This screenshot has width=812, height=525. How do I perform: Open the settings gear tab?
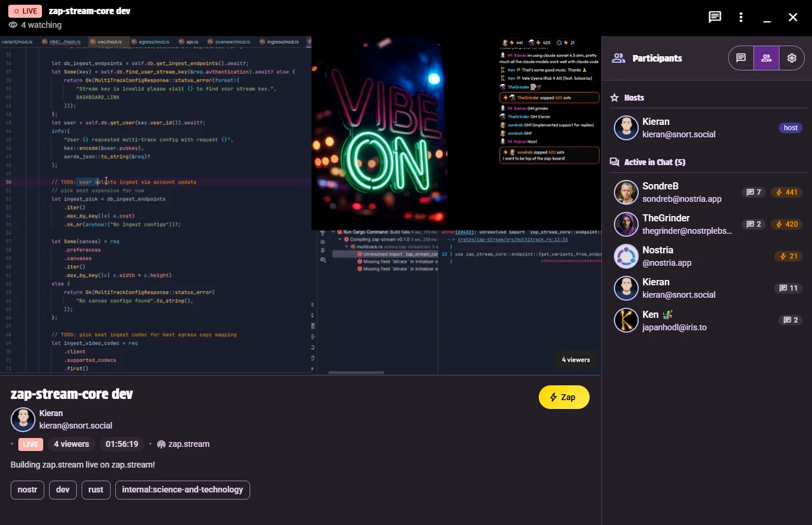(792, 58)
